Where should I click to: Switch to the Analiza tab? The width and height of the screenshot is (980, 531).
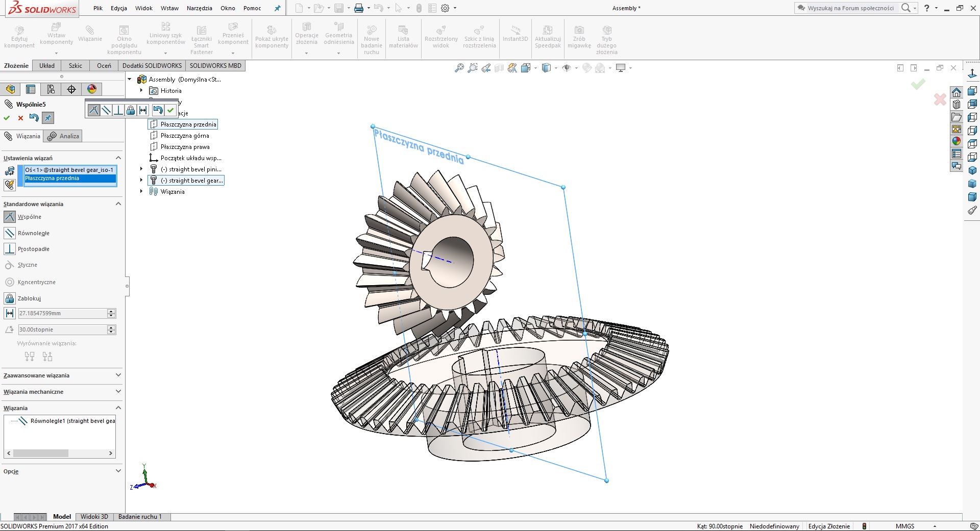pos(63,136)
